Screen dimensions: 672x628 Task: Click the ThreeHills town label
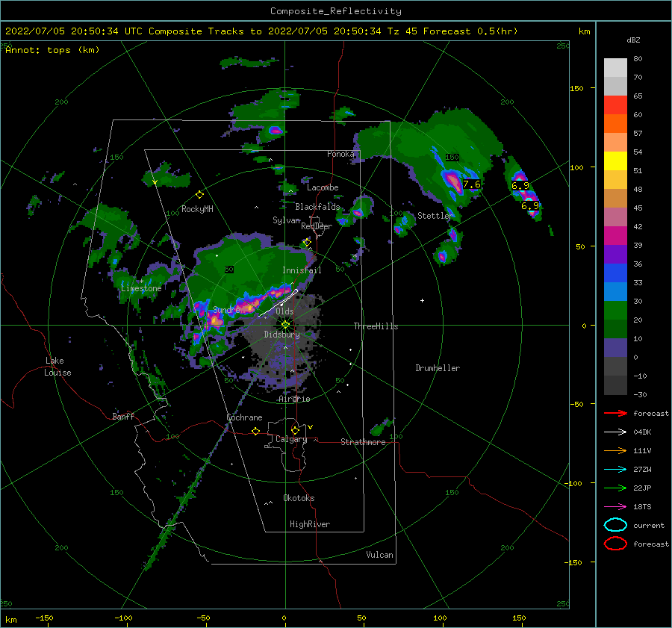(x=376, y=326)
